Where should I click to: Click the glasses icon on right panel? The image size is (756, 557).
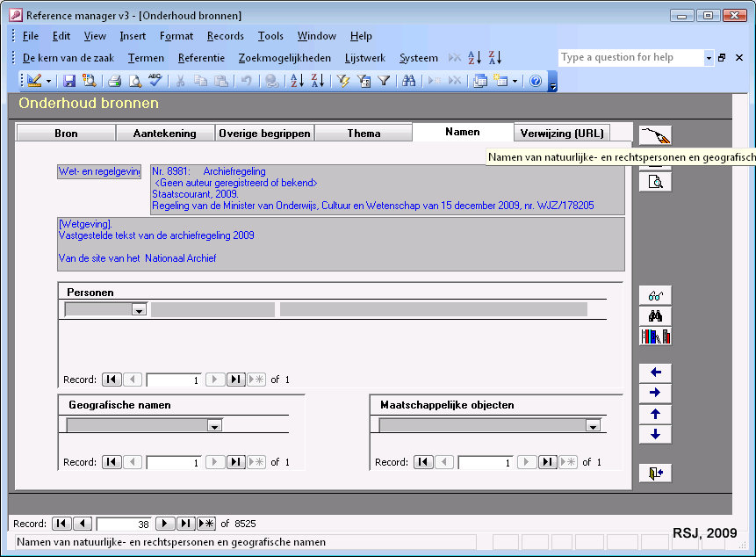(x=655, y=296)
